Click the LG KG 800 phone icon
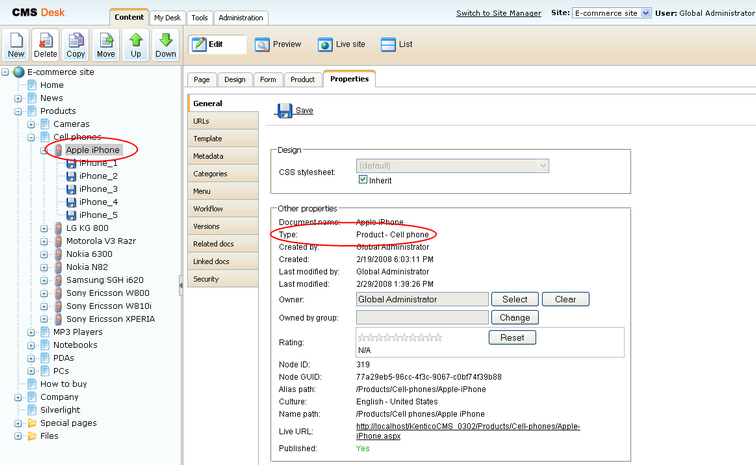The width and height of the screenshot is (756, 465). click(58, 228)
